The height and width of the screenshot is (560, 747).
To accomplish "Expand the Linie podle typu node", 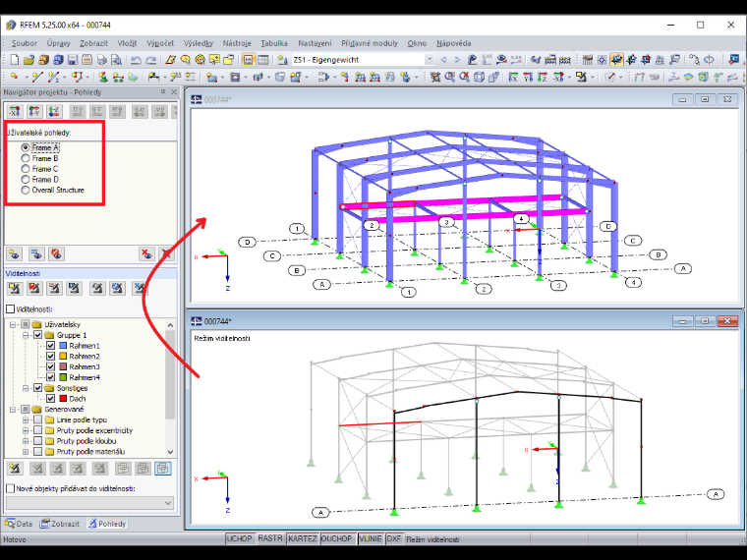I will point(26,420).
